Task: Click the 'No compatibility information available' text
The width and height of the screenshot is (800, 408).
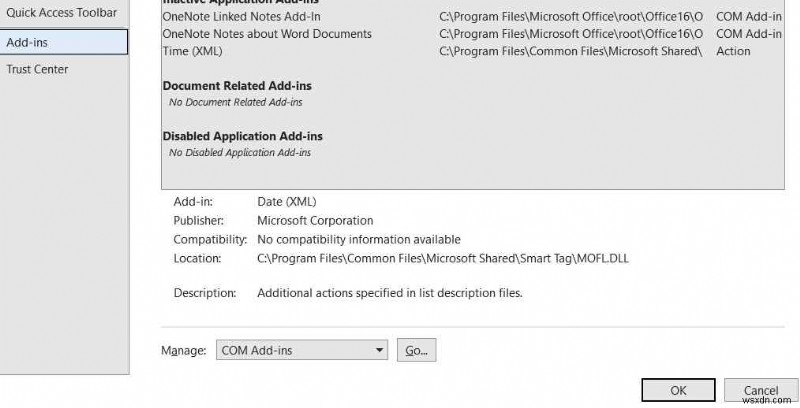Action: 358,239
